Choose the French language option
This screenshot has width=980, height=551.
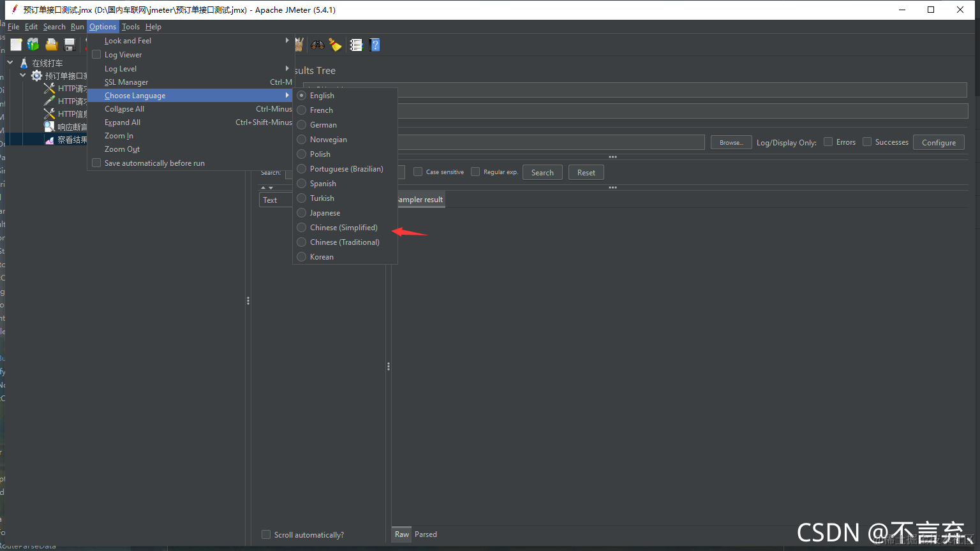pos(345,110)
